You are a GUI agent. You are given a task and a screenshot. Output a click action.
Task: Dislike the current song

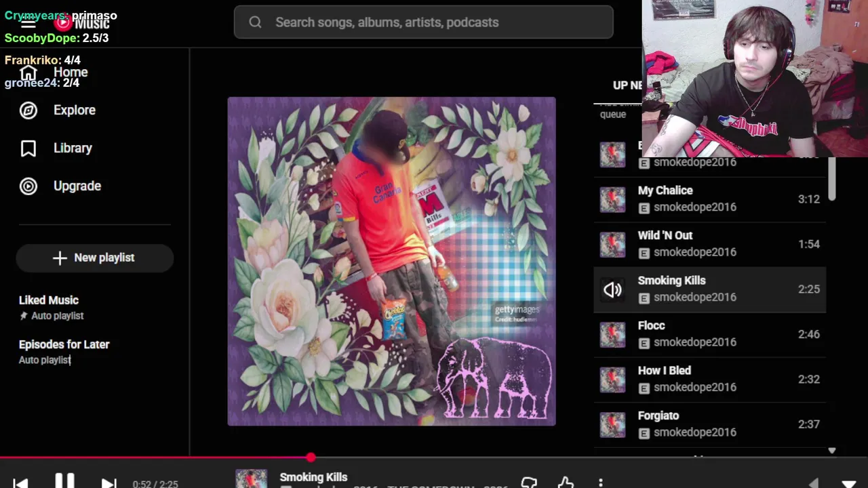pyautogui.click(x=529, y=483)
